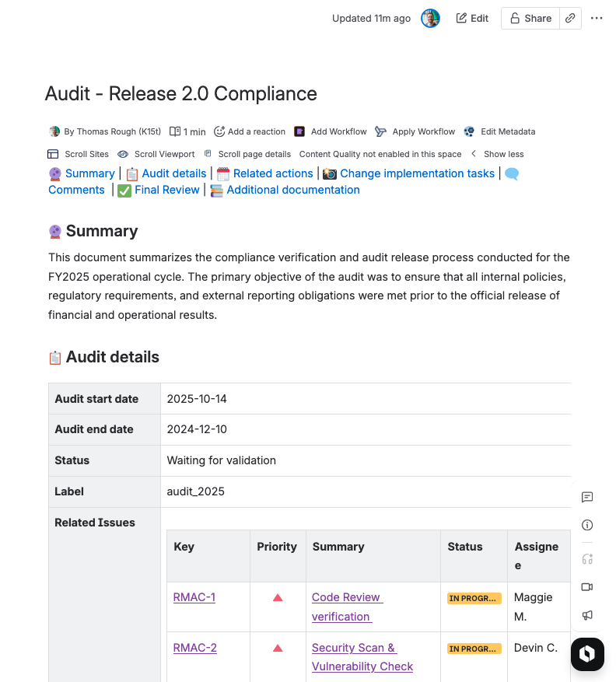Click the user avatar near Updated timestamp

pyautogui.click(x=430, y=19)
